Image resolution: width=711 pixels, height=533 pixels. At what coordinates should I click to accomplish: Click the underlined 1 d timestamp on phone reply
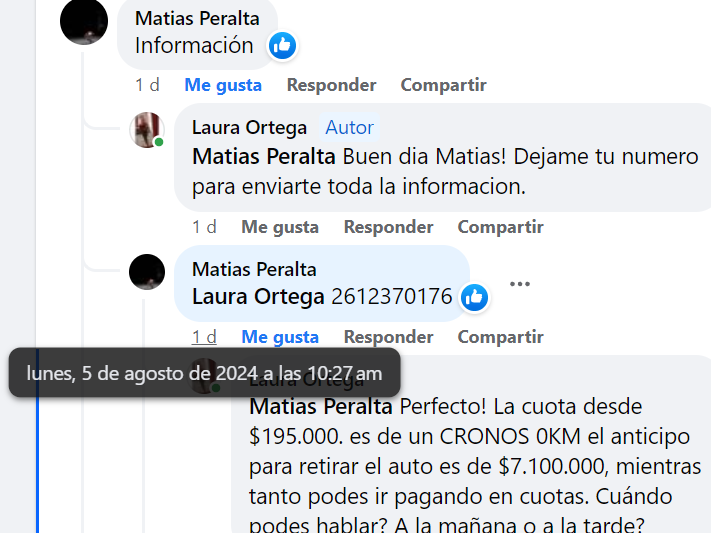point(204,337)
